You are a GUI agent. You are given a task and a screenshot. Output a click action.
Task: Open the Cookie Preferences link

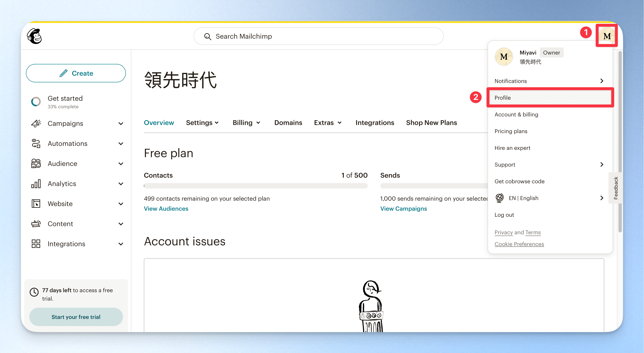pyautogui.click(x=519, y=244)
